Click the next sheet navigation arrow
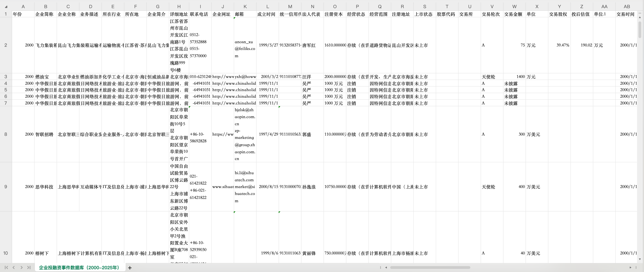The height and width of the screenshot is (272, 644). pyautogui.click(x=22, y=268)
